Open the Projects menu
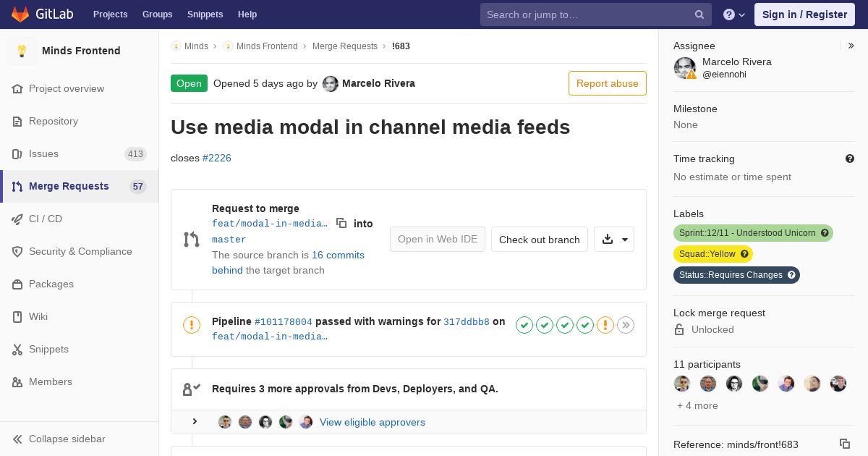868x456 pixels. tap(110, 14)
